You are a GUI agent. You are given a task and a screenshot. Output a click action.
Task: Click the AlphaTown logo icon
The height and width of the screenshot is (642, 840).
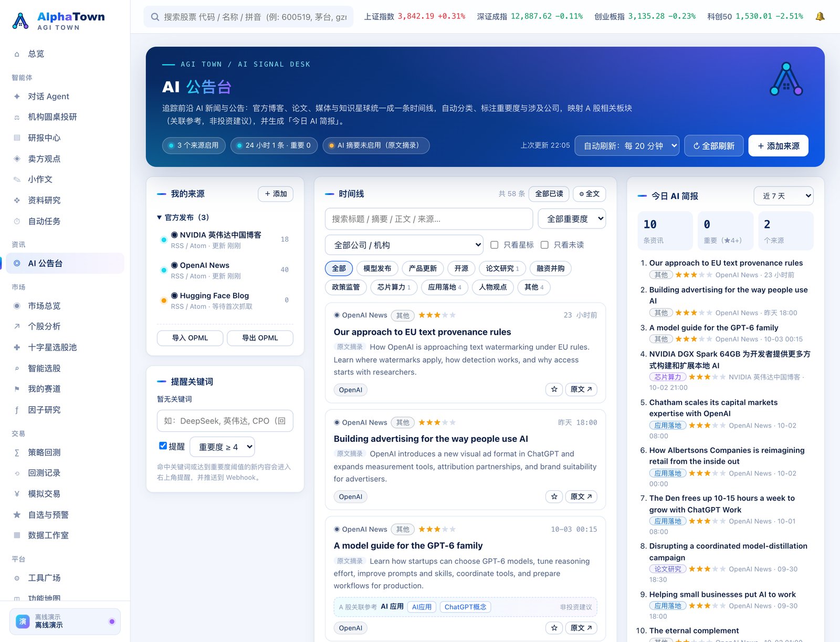(20, 21)
